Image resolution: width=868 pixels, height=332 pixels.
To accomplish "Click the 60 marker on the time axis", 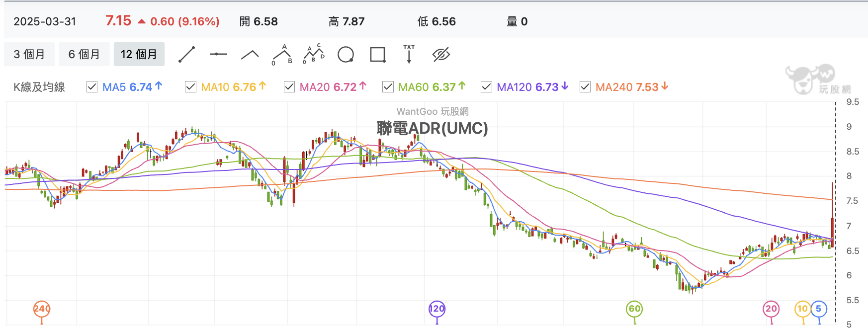I will coord(634,309).
